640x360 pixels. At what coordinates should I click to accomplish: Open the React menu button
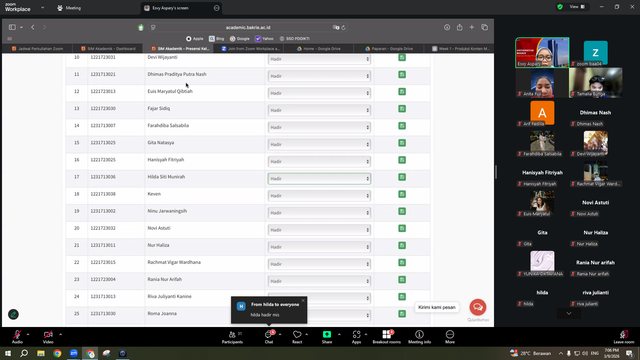(297, 337)
